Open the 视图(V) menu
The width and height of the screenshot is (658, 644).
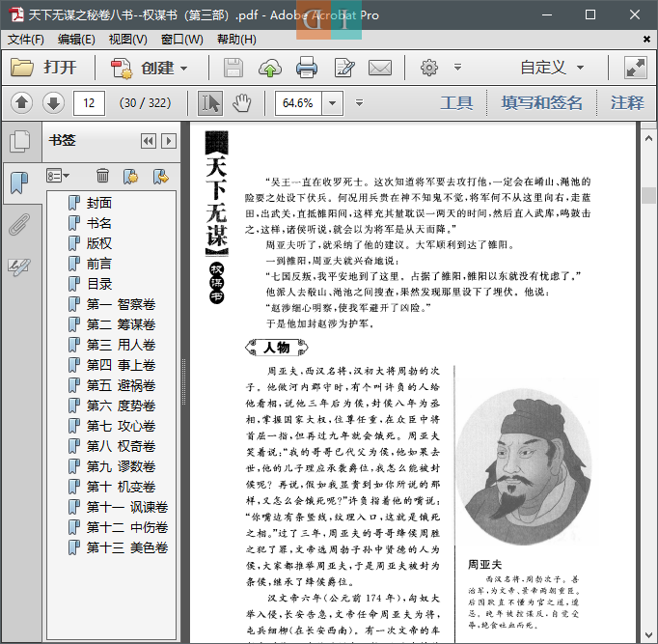click(x=128, y=40)
